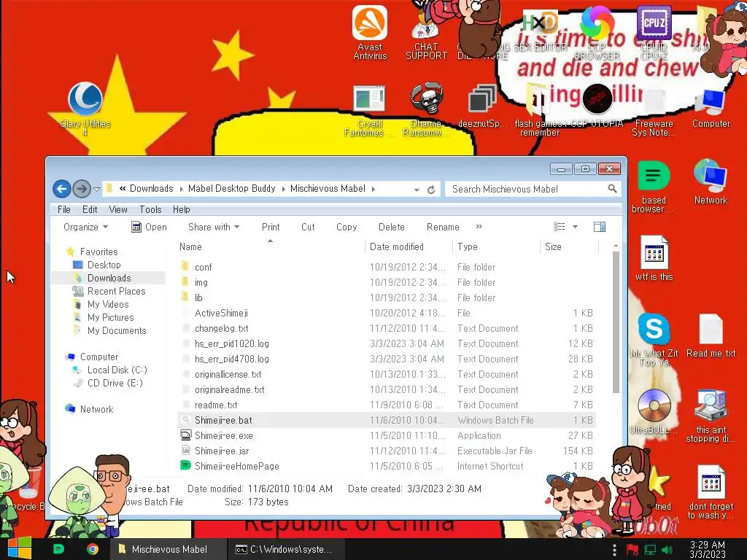Launch Chrome from the taskbar

coord(93,549)
